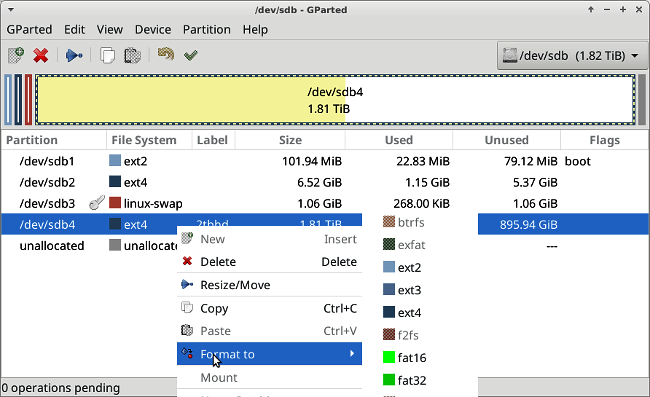Screen dimensions: 650x397
Task: Open the Partition menu
Action: 206,30
